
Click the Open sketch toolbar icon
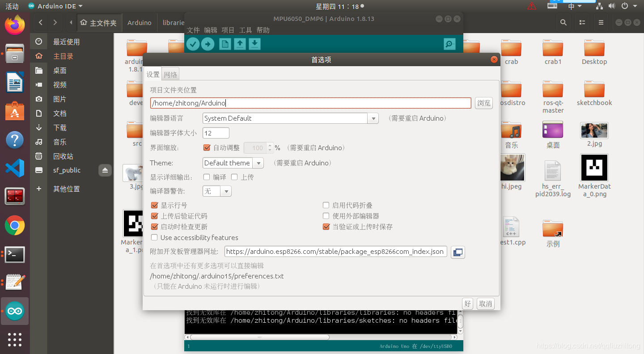pos(240,44)
